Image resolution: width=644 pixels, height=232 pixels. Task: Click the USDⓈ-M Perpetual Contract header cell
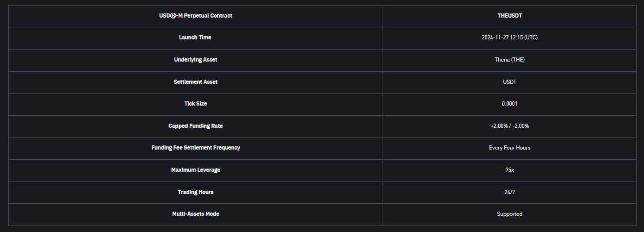click(196, 16)
